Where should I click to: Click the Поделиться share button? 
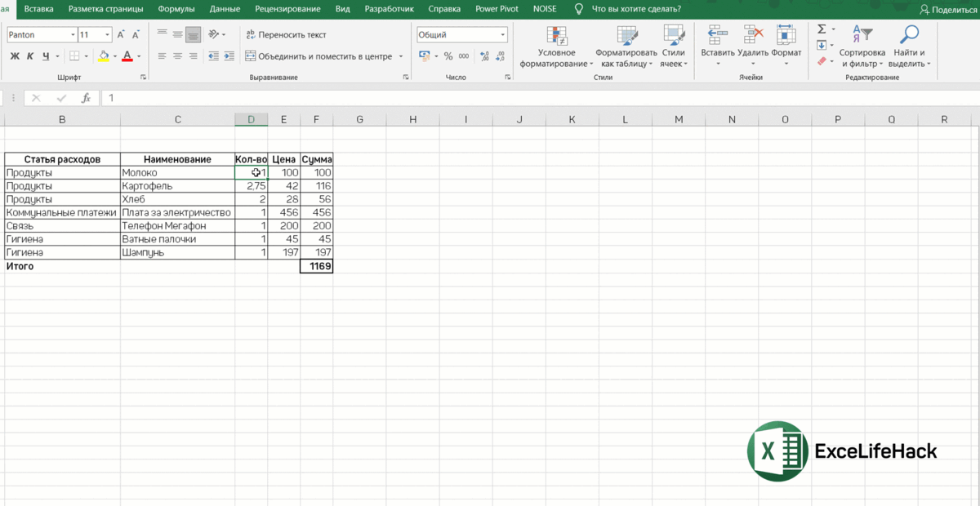[x=947, y=9]
